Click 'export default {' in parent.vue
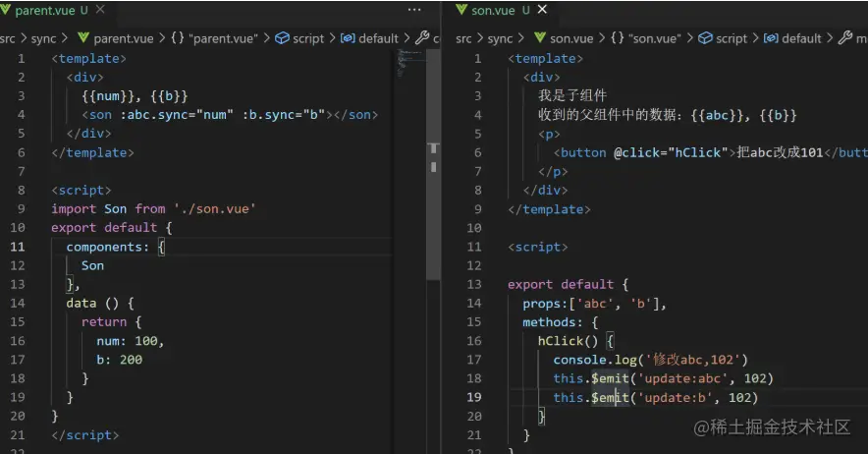This screenshot has width=868, height=454. pyautogui.click(x=112, y=228)
